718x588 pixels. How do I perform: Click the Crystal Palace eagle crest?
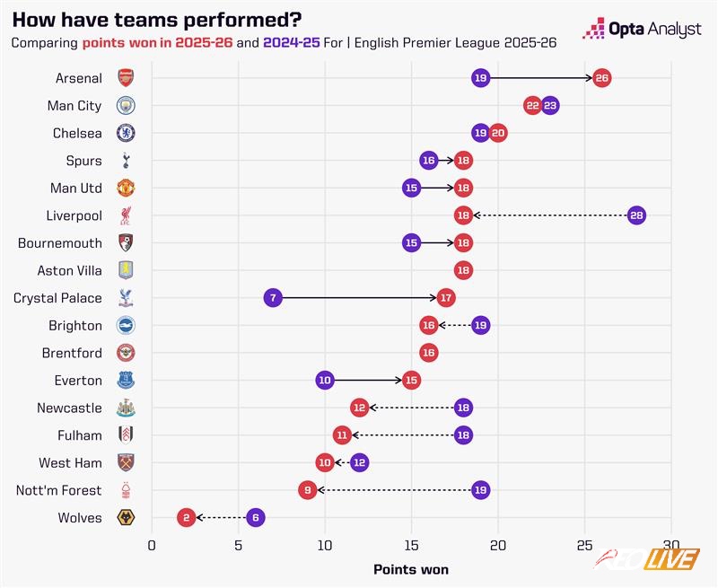click(126, 298)
